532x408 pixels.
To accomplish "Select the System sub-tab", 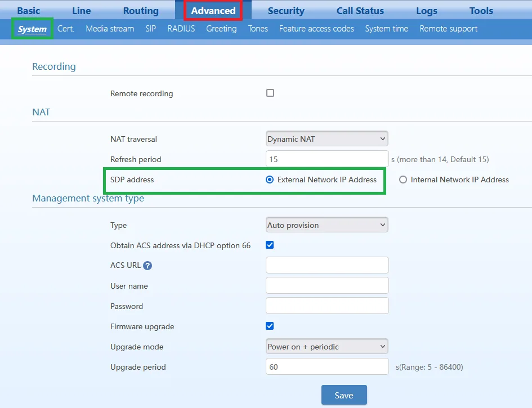I will click(x=32, y=29).
